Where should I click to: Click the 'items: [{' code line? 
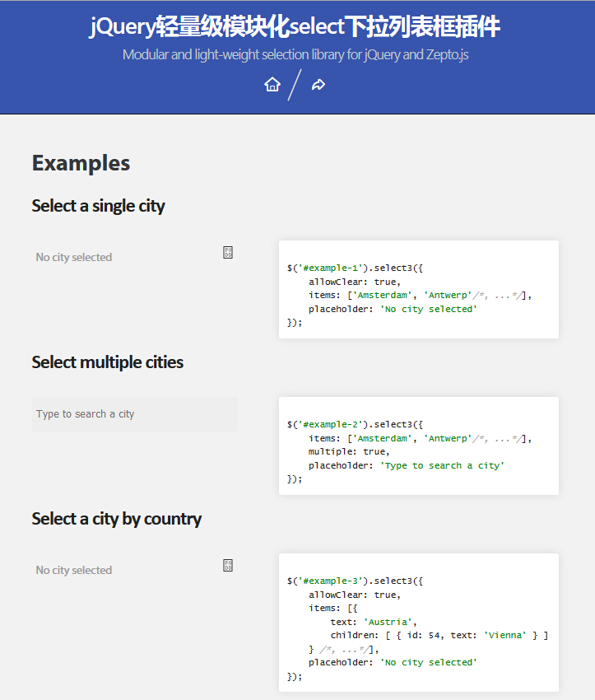pyautogui.click(x=332, y=608)
